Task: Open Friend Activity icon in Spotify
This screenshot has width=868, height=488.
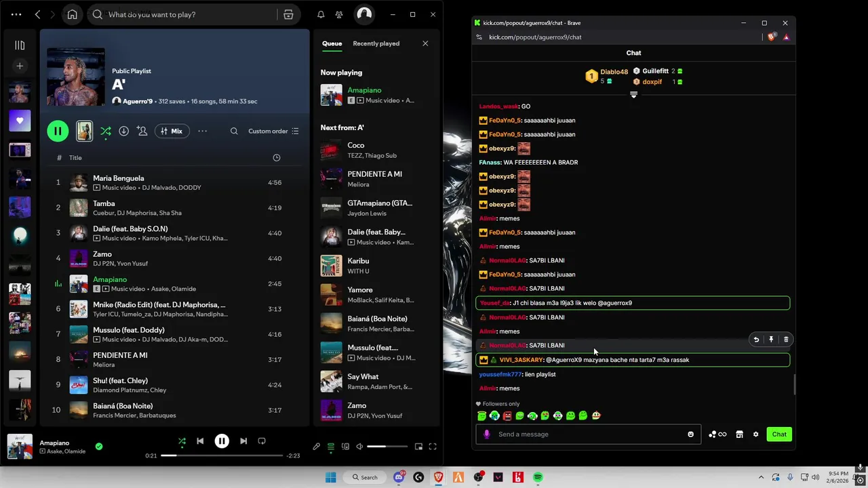Action: pos(339,14)
